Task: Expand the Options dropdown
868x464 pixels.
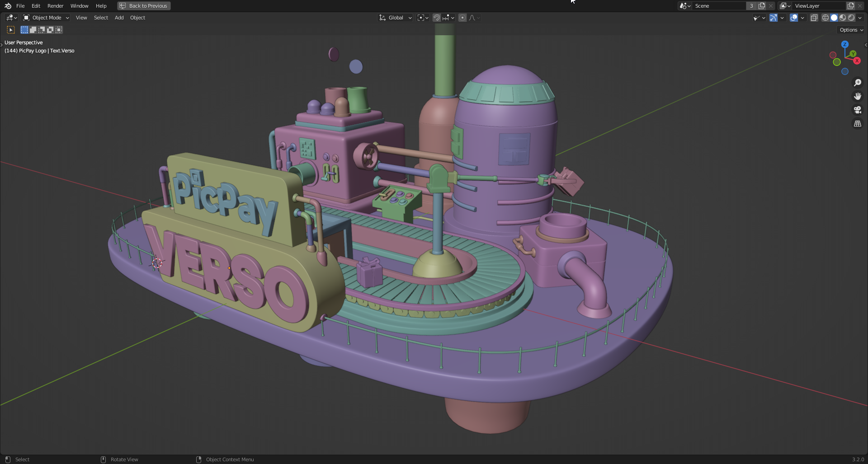Action: [x=851, y=30]
